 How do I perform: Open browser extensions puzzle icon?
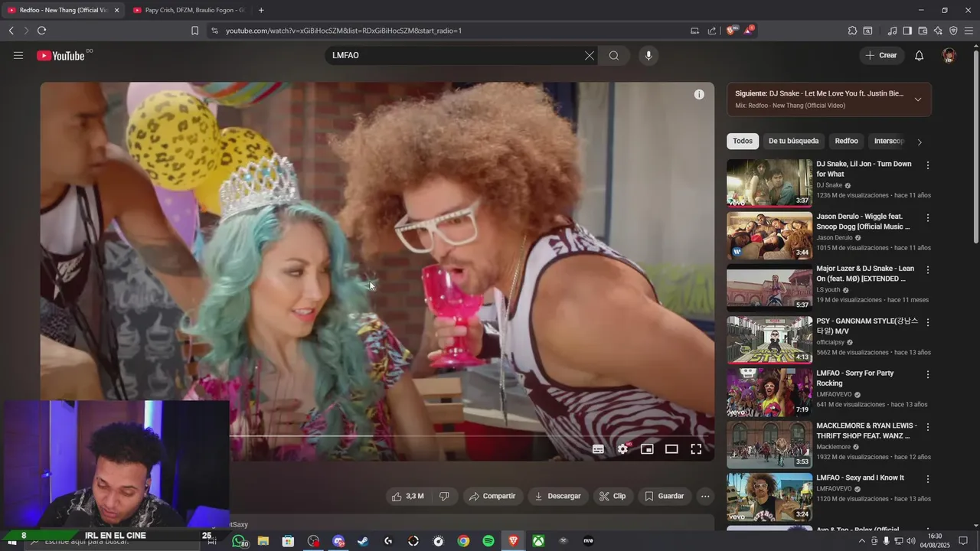pos(852,31)
